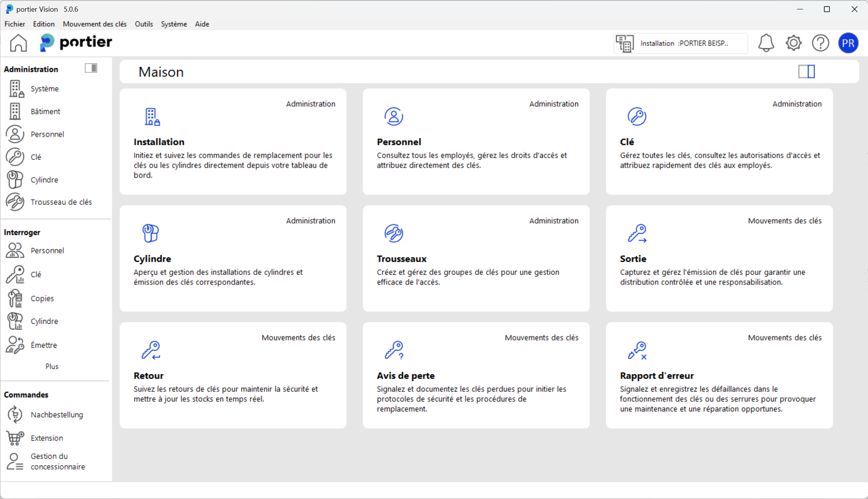
Task: Open notifications bell icon
Action: (765, 43)
